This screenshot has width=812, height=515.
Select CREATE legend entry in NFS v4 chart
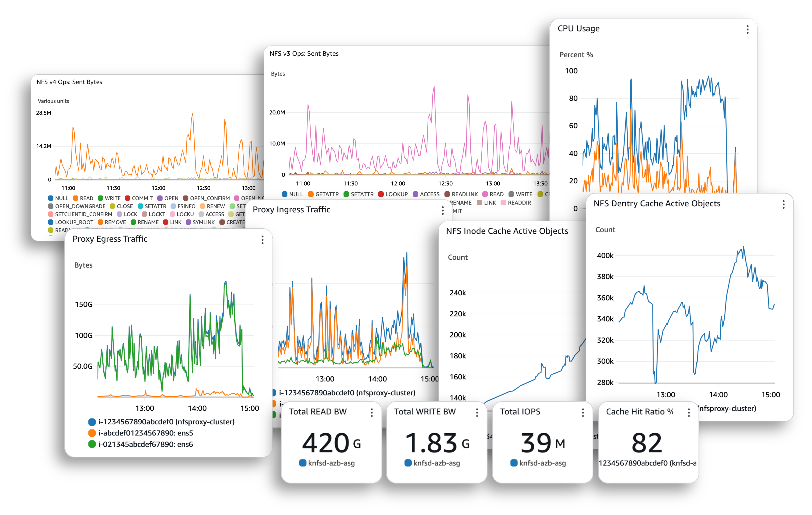(x=232, y=222)
